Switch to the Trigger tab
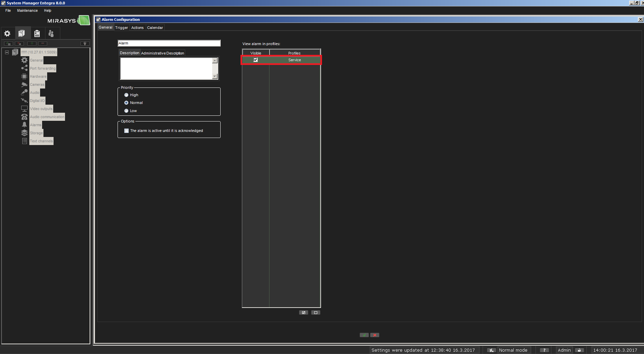This screenshot has height=354, width=644. click(x=122, y=28)
